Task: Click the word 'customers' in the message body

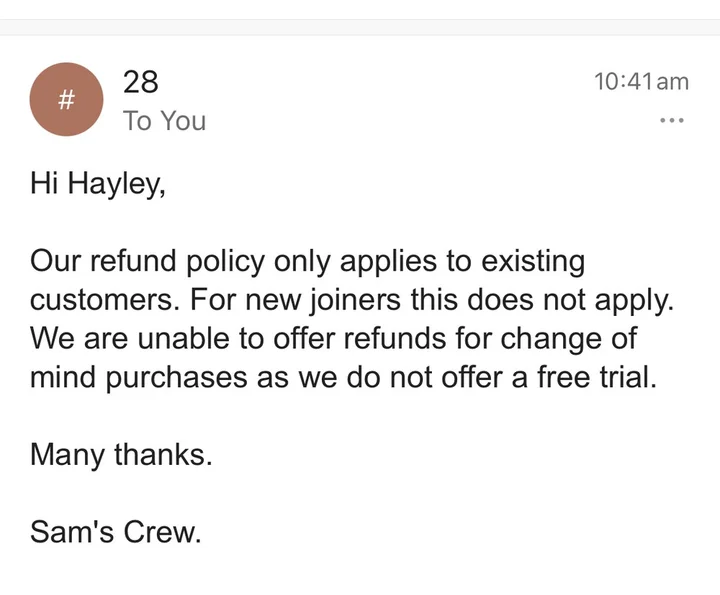Action: click(103, 300)
